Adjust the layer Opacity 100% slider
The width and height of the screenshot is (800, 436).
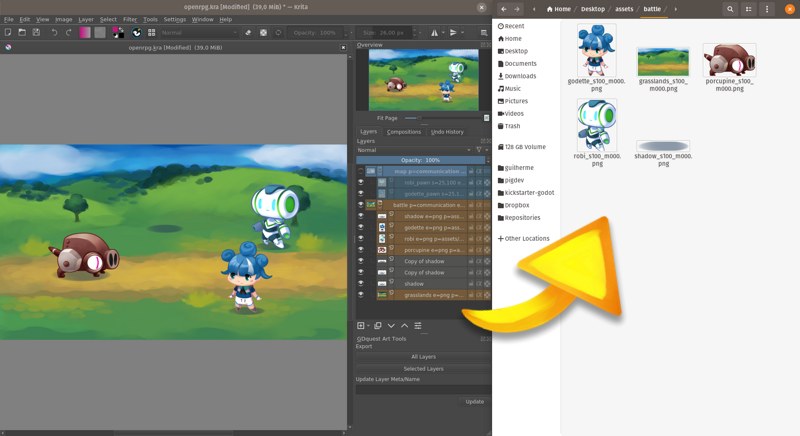(x=420, y=160)
